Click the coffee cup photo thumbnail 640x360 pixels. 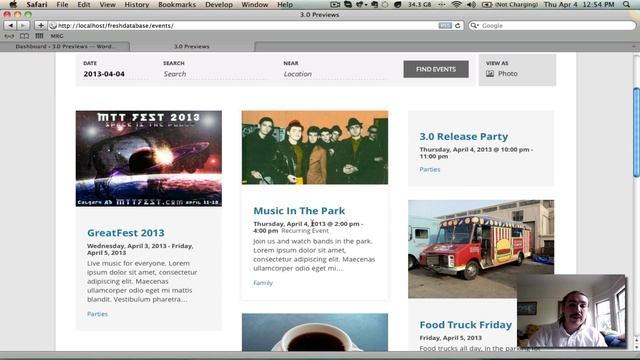point(315,332)
